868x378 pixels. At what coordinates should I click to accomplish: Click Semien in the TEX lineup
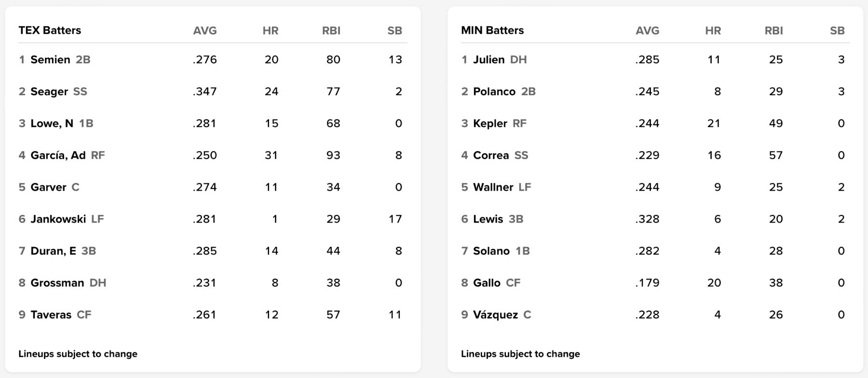[x=50, y=60]
